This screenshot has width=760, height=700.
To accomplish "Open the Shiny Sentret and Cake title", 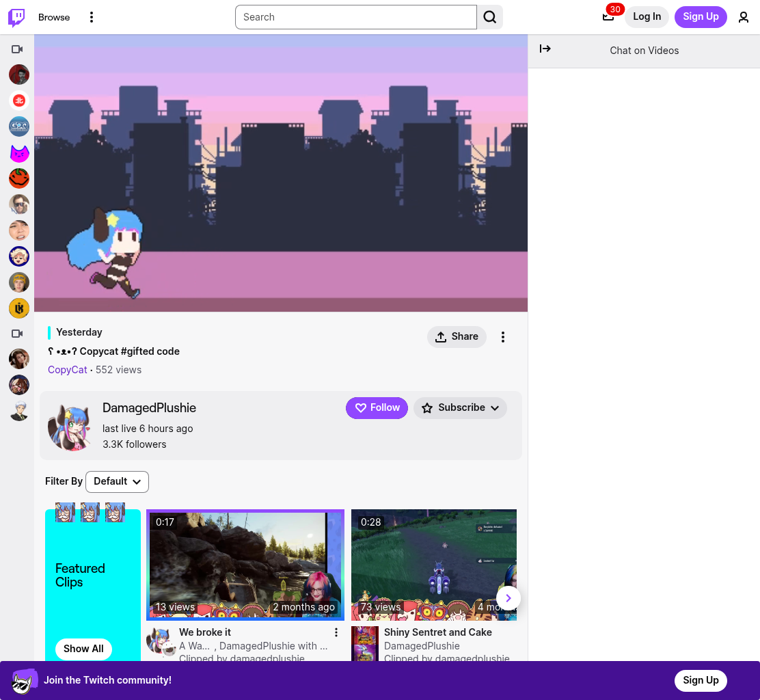I will pos(437,632).
